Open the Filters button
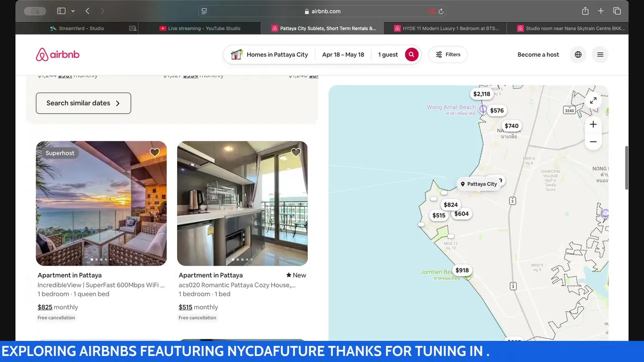Image resolution: width=644 pixels, height=362 pixels. pos(448,54)
